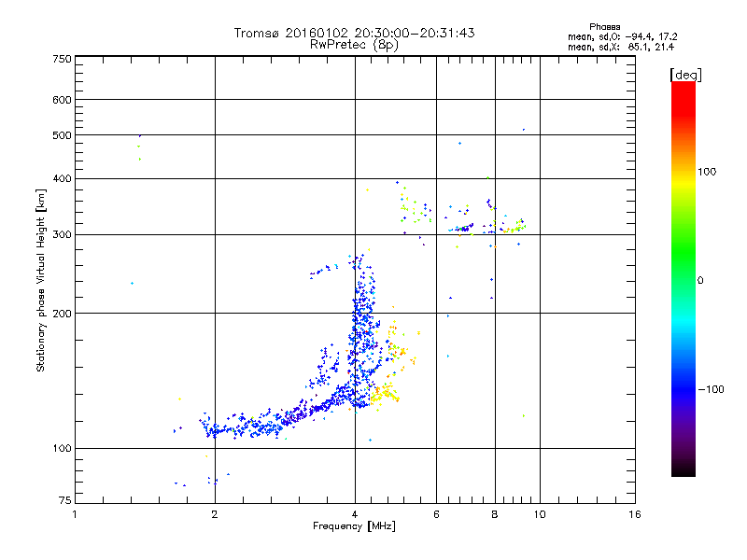747x560 pixels.
Task: Click the "10" frequency axis label
Action: (540, 514)
